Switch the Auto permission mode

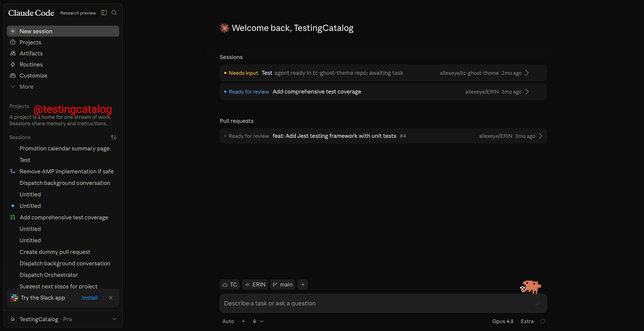tap(228, 321)
